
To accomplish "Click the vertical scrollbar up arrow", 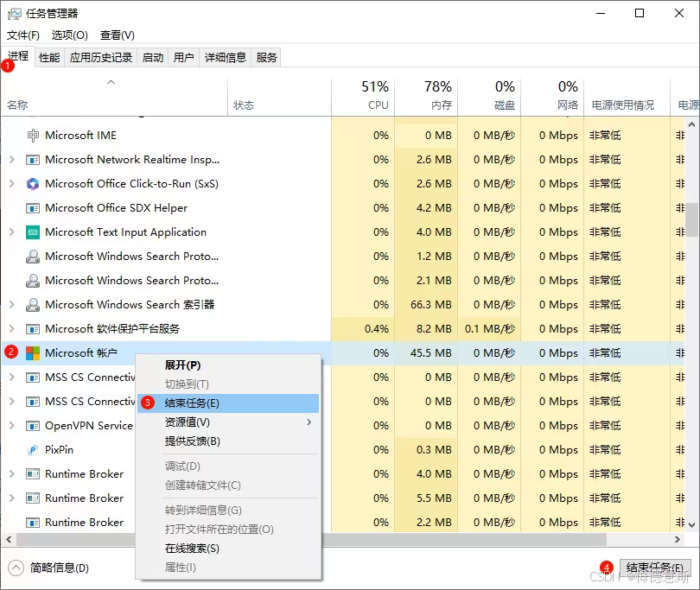I will (x=692, y=124).
